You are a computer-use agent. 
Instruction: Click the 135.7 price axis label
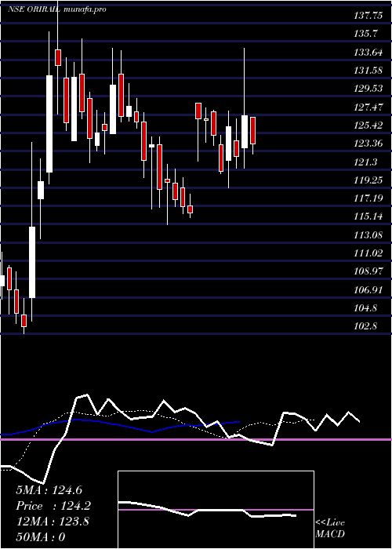coord(366,34)
